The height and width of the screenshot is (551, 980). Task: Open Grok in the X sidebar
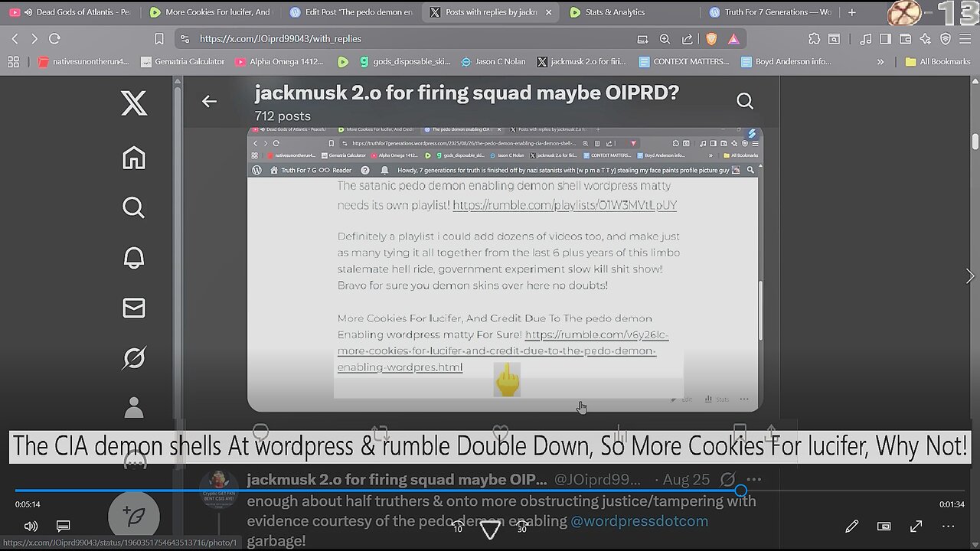134,358
